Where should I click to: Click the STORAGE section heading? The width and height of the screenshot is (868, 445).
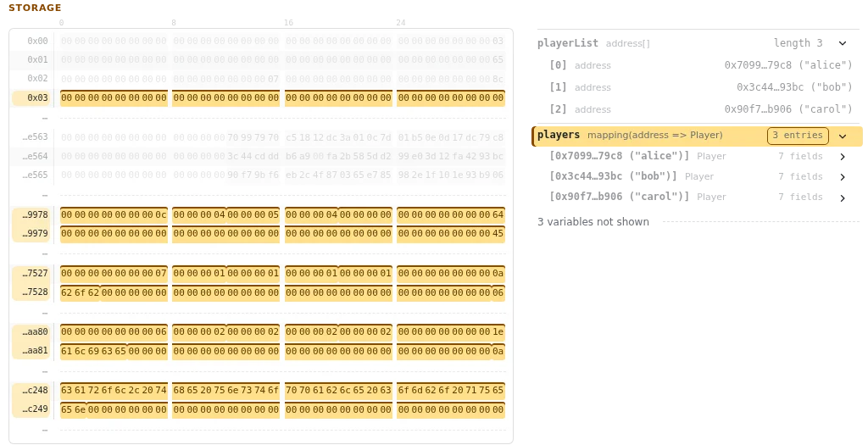point(35,8)
